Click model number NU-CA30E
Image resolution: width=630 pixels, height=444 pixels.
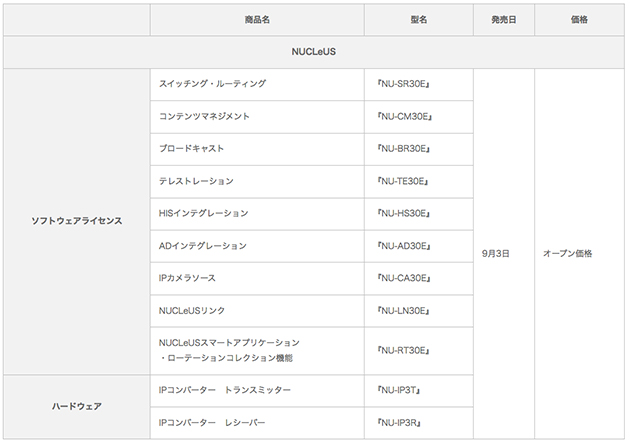point(405,278)
